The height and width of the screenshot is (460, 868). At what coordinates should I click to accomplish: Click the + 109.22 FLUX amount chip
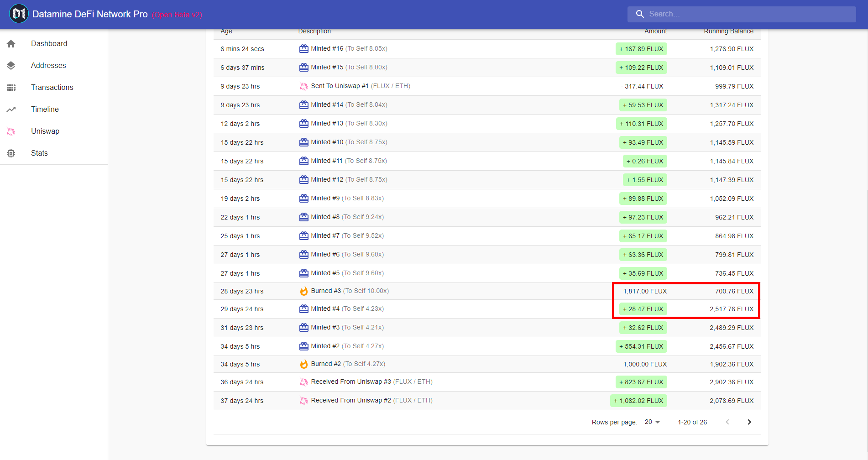point(641,68)
